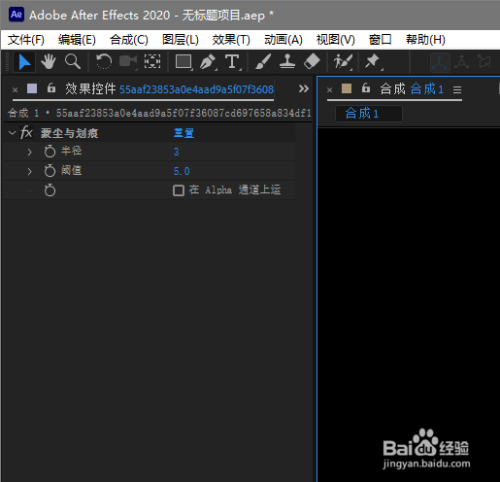This screenshot has width=500, height=482.
Task: Select the Zoom magnifier tool
Action: tap(72, 62)
